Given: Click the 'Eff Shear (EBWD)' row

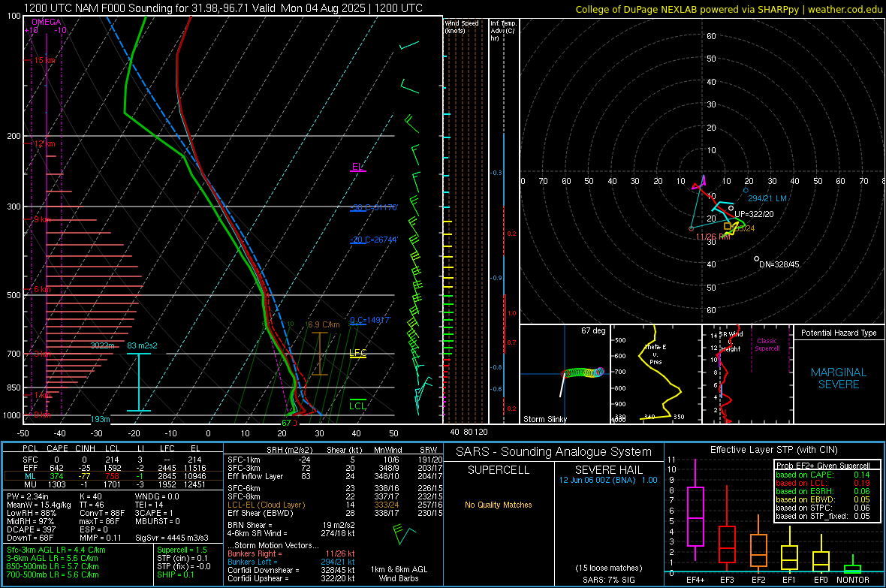Looking at the screenshot, I should pyautogui.click(x=335, y=513).
